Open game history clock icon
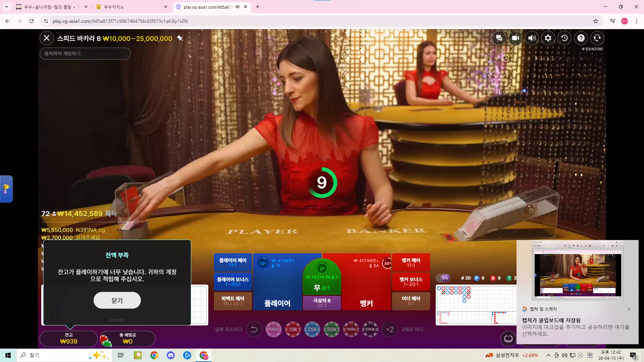Viewport: 644px width, 362px height. click(x=565, y=38)
